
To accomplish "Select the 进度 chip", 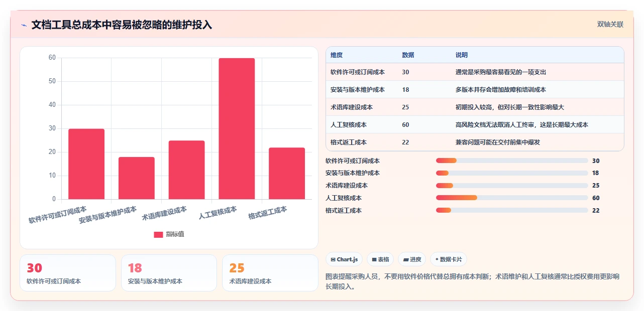I will point(412,259).
